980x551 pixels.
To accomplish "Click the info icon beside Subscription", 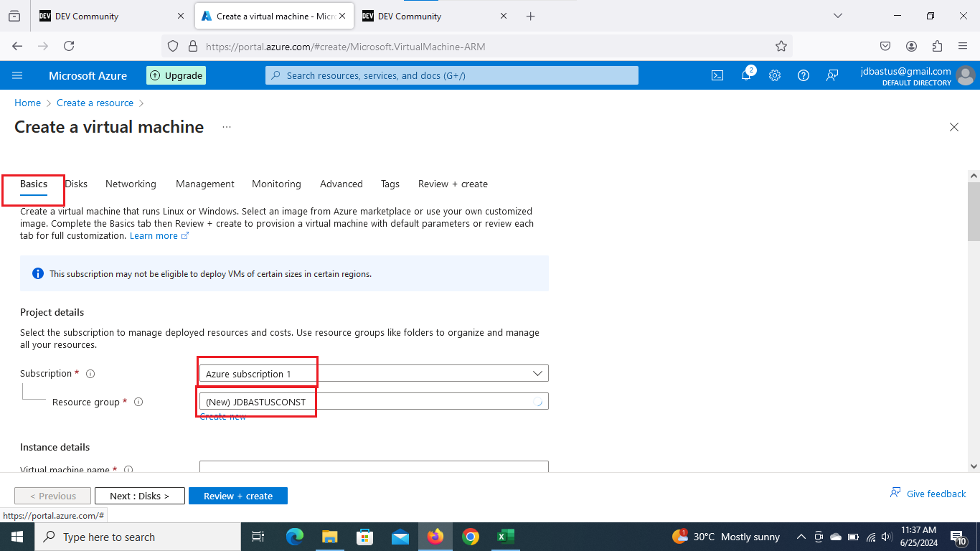I will coord(90,374).
